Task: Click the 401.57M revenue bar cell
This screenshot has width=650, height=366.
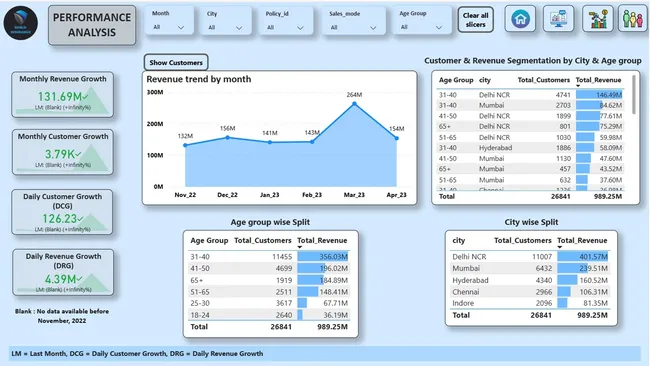Action: 583,257
